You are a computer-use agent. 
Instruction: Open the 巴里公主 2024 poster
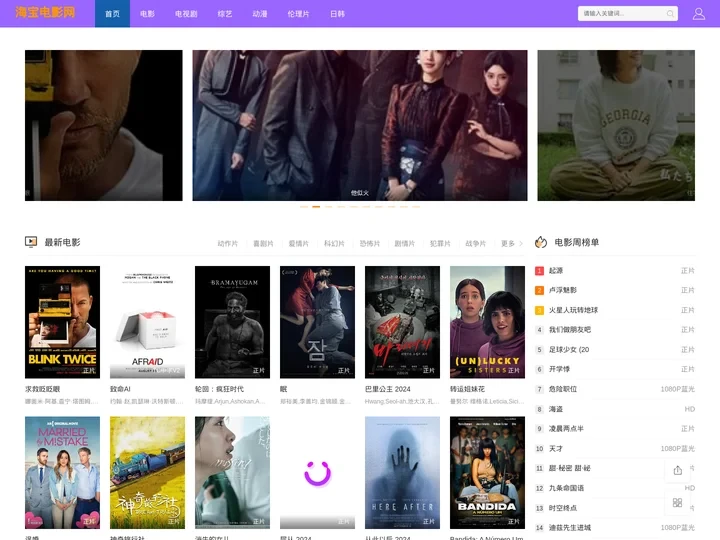tap(402, 322)
